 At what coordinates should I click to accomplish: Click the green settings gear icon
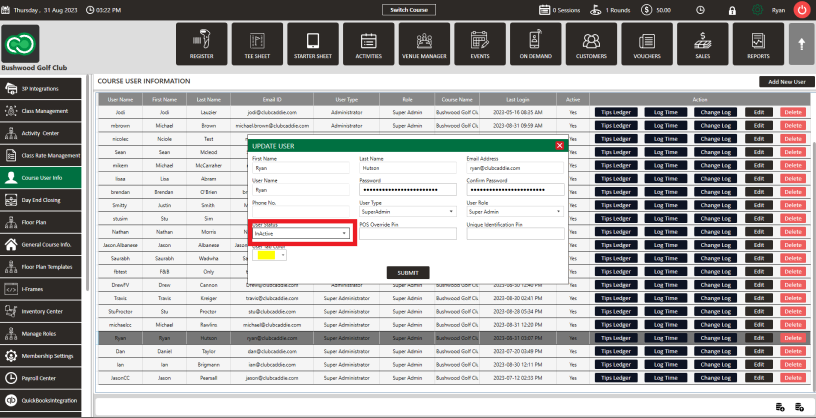(758, 10)
